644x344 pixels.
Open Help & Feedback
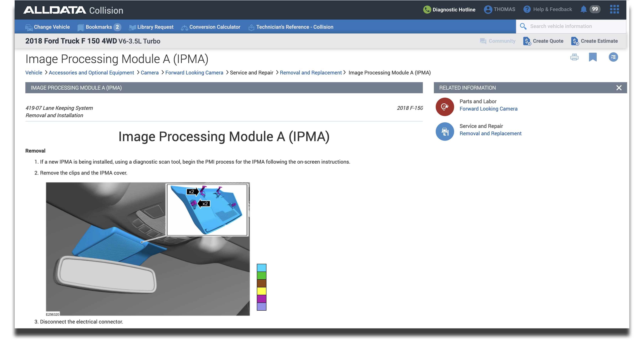[x=548, y=9]
